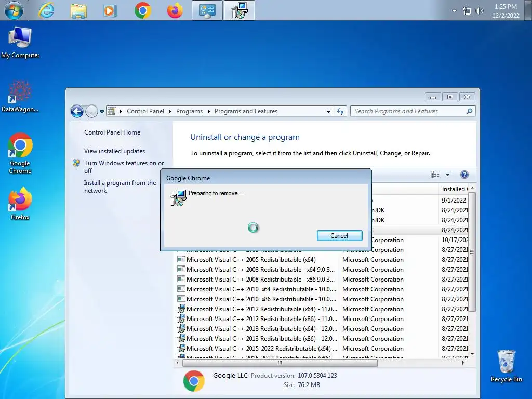This screenshot has height=399, width=532.
Task: Select the Recycle Bin desktop icon
Action: point(506,366)
